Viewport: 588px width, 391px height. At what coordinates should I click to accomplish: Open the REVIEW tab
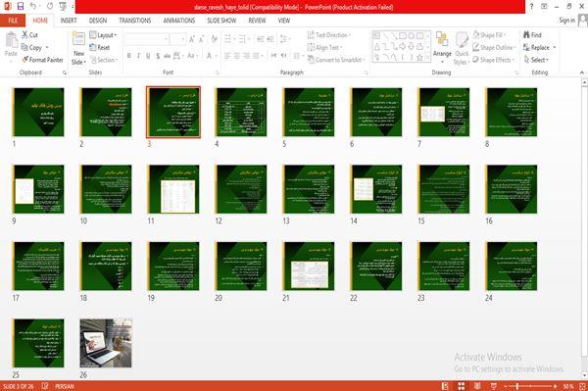257,21
